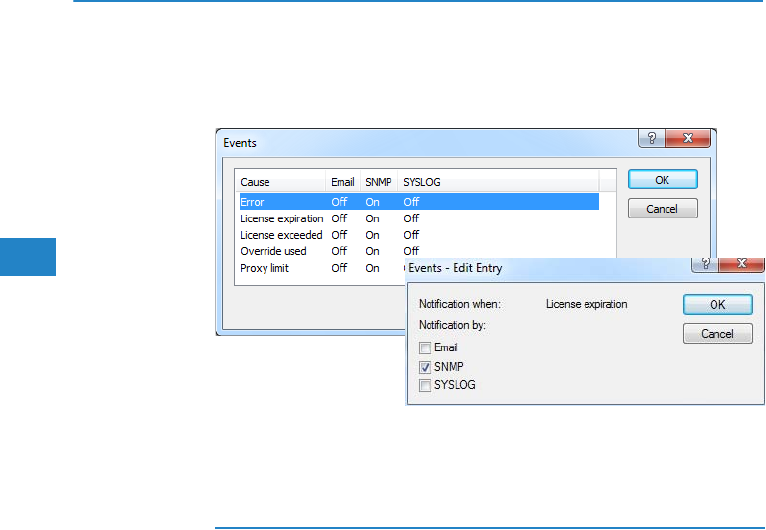The width and height of the screenshot is (766, 530).
Task: Open help in Events - Edit Entry dialog
Action: (x=707, y=265)
